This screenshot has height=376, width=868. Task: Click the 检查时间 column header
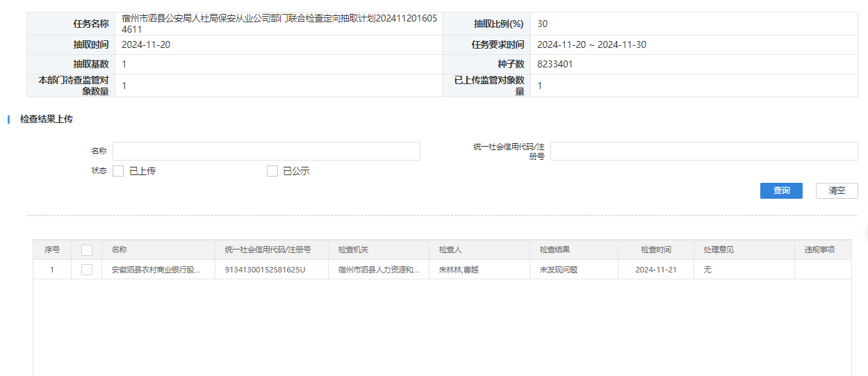(x=655, y=250)
